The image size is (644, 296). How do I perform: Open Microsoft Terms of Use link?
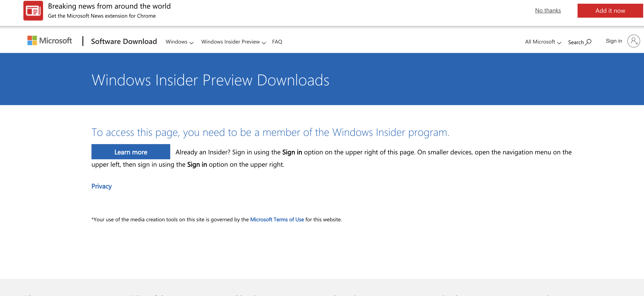click(x=277, y=219)
